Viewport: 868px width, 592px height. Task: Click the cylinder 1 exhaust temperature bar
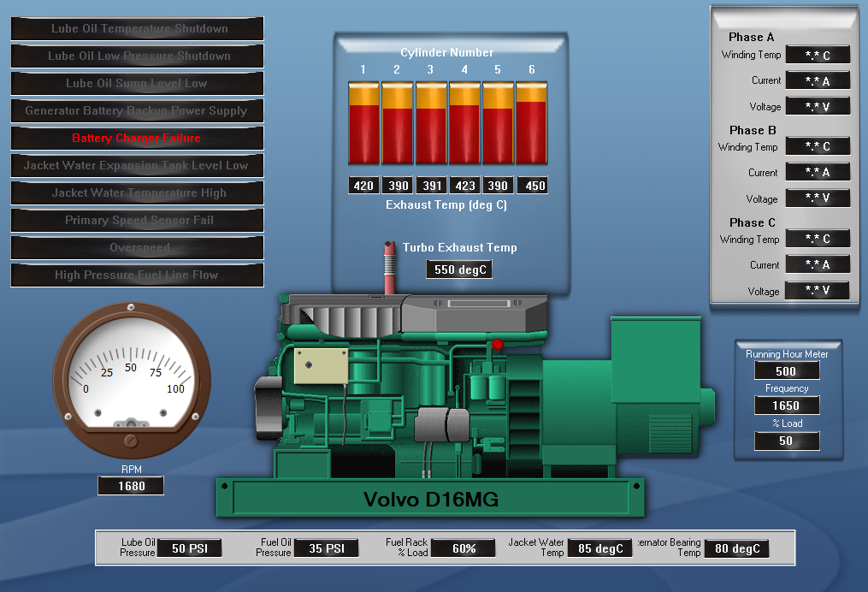tap(363, 123)
